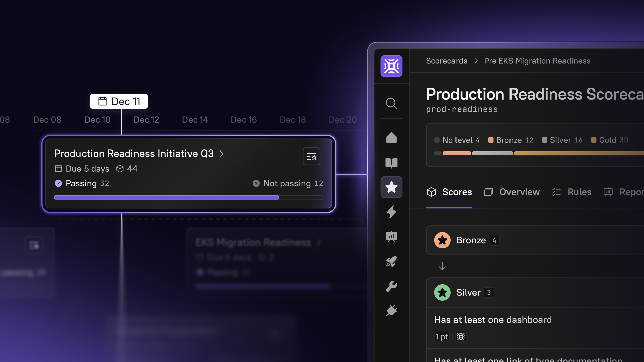Open the plug integrations icon in sidebar
The image size is (644, 362).
(391, 311)
